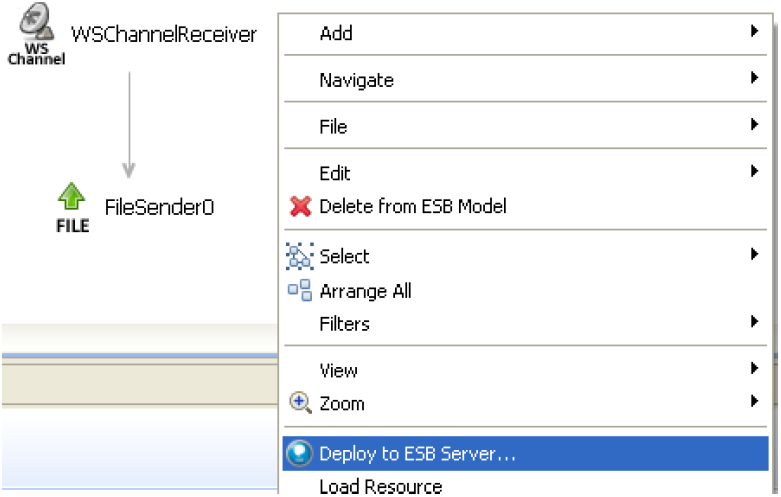
Task: Expand the Add submenu arrow
Action: [754, 32]
